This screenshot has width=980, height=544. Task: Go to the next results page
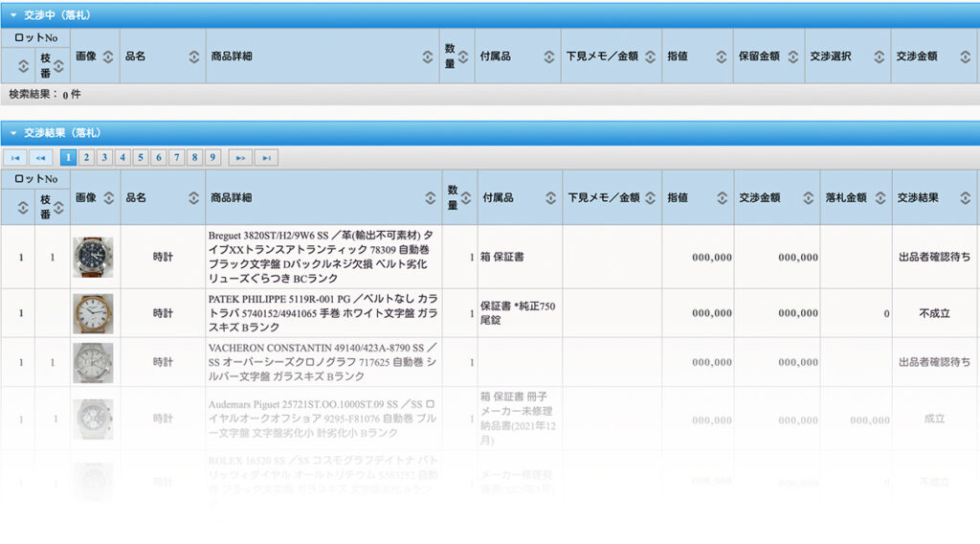[x=240, y=158]
